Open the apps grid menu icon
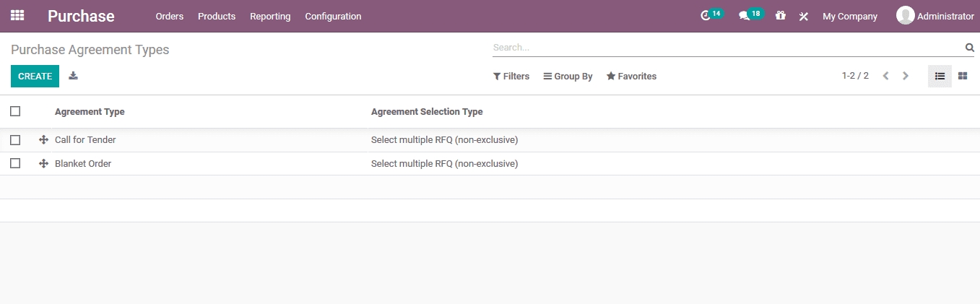 click(x=17, y=15)
